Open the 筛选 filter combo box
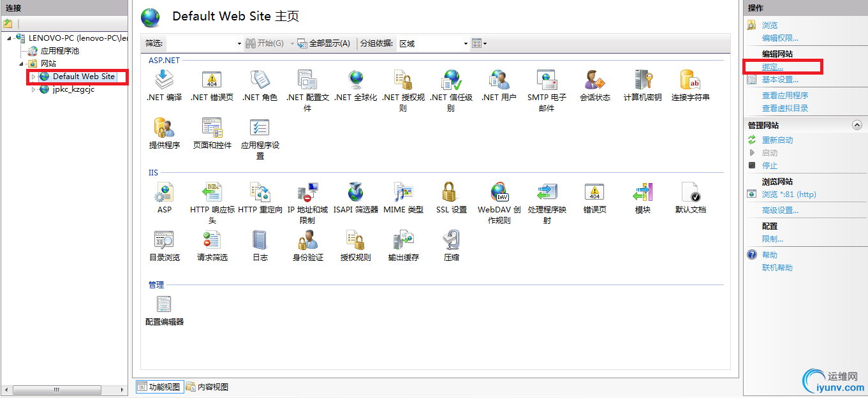This screenshot has height=398, width=868. click(204, 43)
